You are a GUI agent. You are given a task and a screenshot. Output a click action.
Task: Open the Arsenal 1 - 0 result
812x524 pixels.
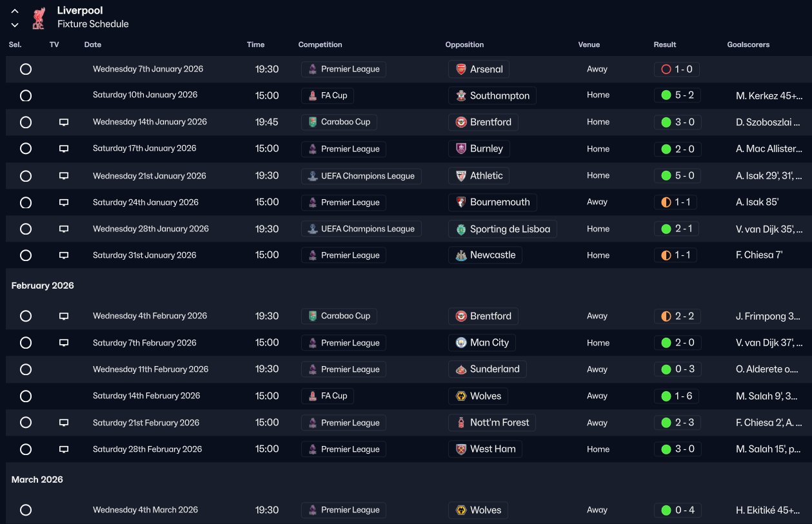click(x=677, y=69)
